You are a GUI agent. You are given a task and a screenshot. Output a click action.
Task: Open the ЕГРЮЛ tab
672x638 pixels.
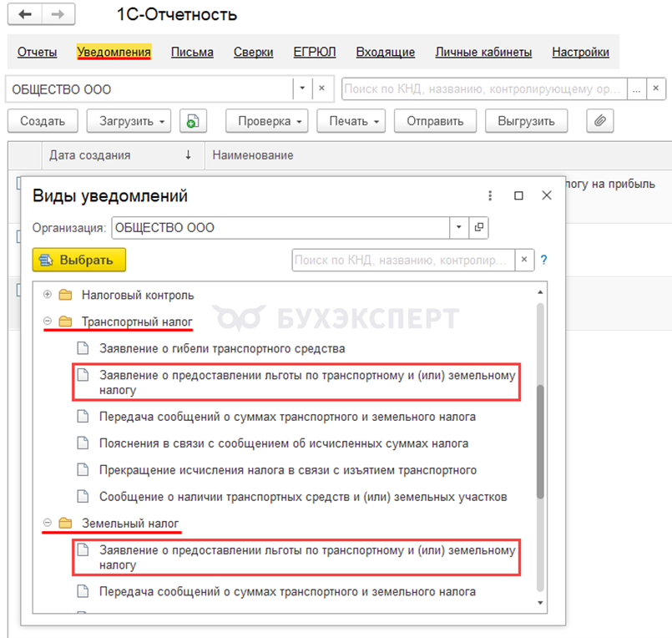pos(315,52)
